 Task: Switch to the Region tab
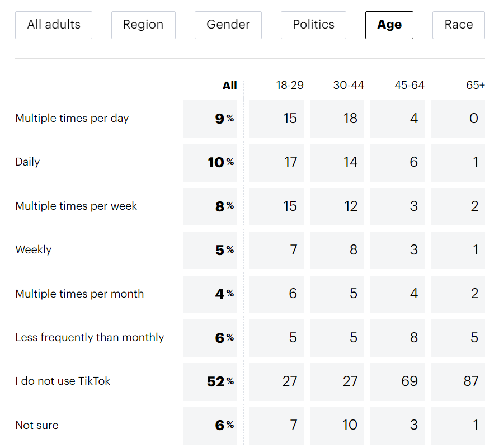coord(143,25)
